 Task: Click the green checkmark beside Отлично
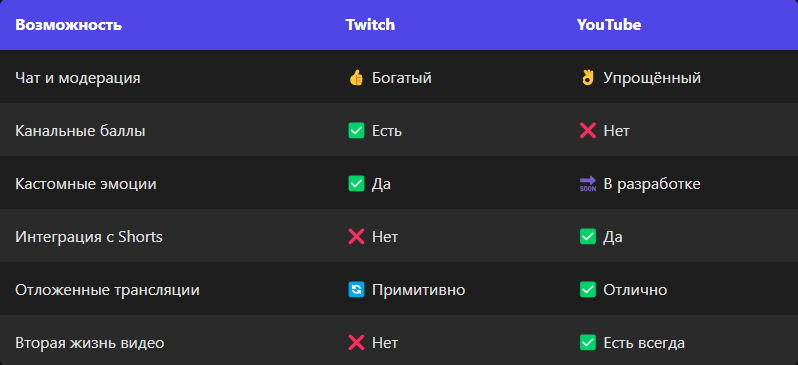[x=588, y=290]
